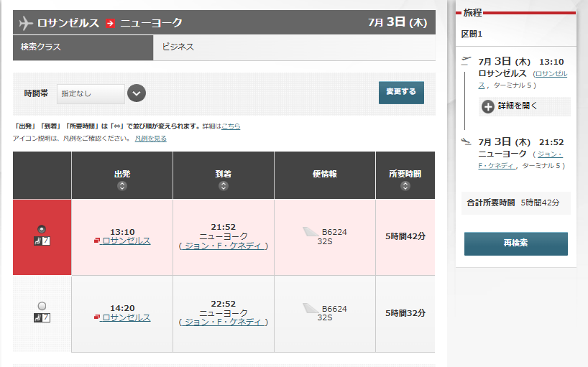The height and width of the screenshot is (367, 588).
Task: Click the 5時間42分 duration in table
Action: [x=405, y=236]
